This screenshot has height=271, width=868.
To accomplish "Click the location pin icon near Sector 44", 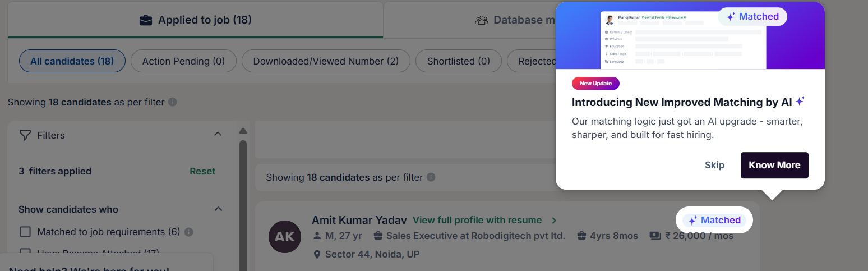I will click(317, 254).
